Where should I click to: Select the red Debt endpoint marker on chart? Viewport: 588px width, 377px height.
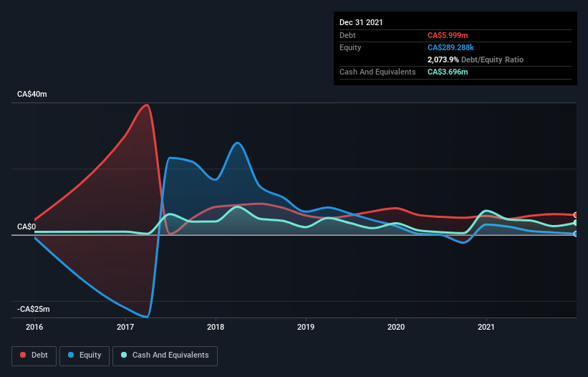576,215
